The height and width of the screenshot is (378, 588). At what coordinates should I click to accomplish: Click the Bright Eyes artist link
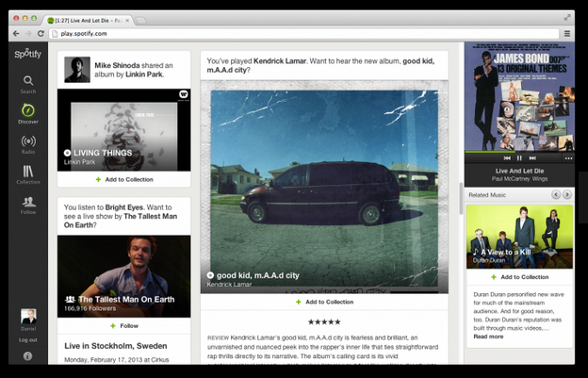click(x=124, y=207)
